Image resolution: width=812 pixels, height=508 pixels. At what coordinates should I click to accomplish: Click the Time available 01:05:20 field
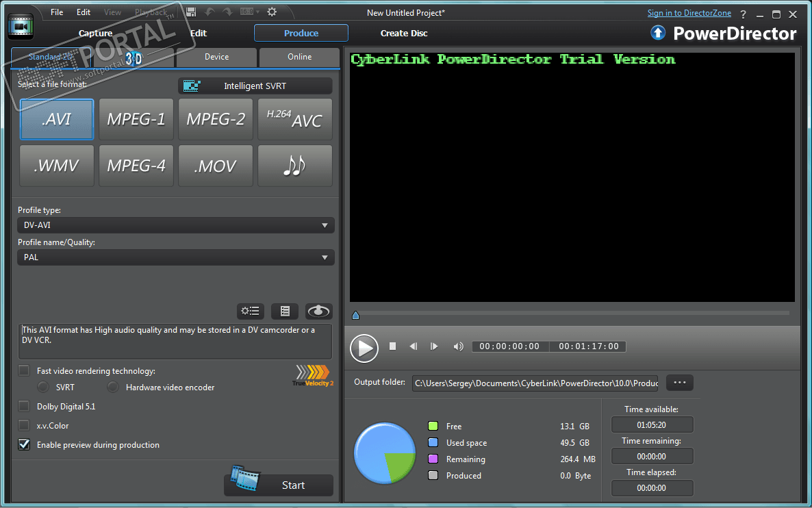pyautogui.click(x=652, y=424)
